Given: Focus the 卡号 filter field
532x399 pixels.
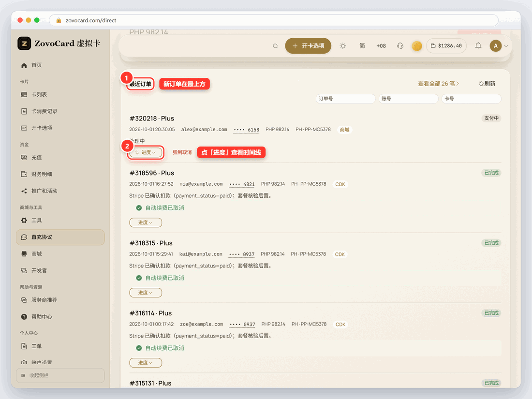Looking at the screenshot, I should point(471,99).
